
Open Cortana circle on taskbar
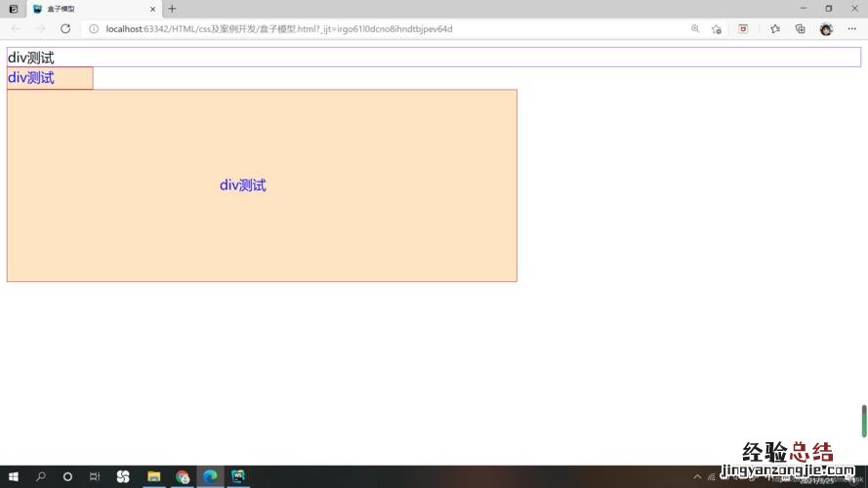click(67, 476)
